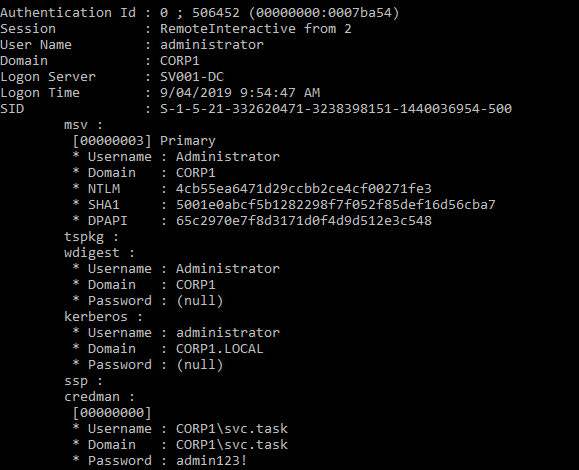
Task: Select the CORP1.LOCAL kerberos domain
Action: coord(219,349)
